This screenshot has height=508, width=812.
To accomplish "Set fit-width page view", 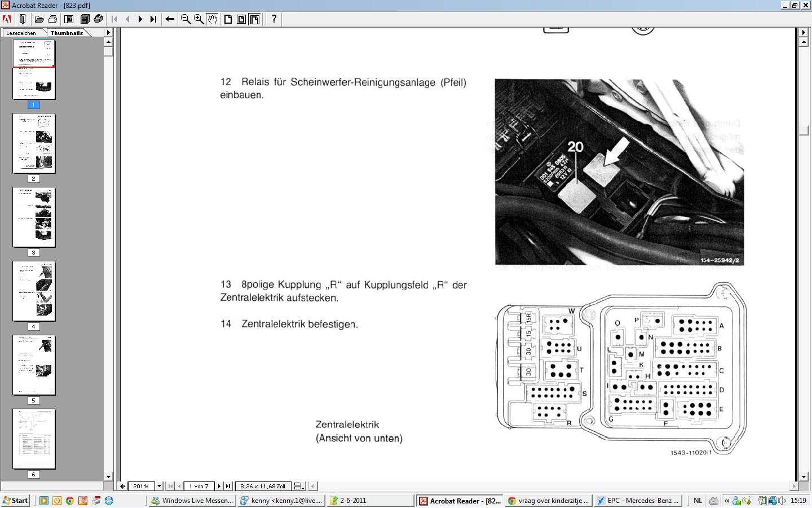I will click(x=255, y=19).
